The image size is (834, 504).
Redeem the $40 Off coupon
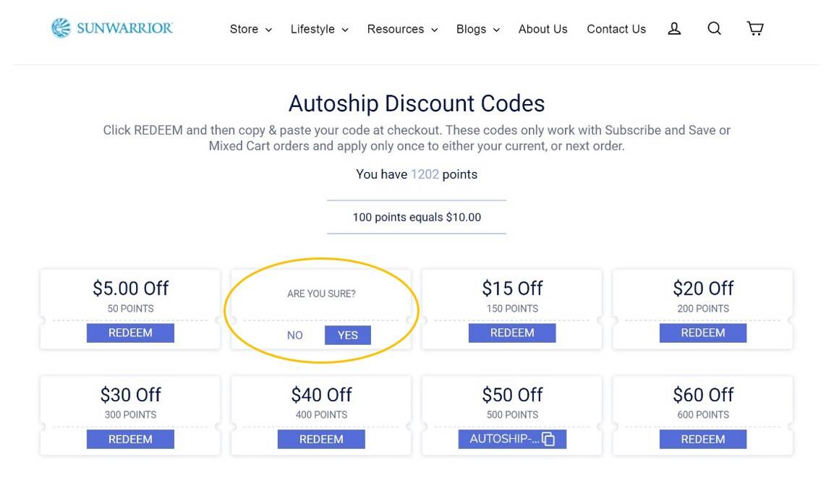tap(321, 439)
